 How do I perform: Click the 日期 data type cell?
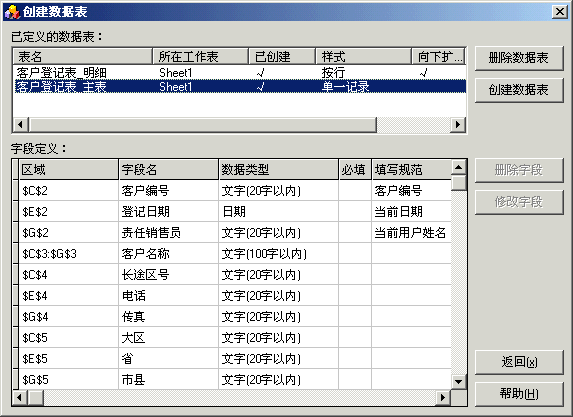pyautogui.click(x=279, y=212)
